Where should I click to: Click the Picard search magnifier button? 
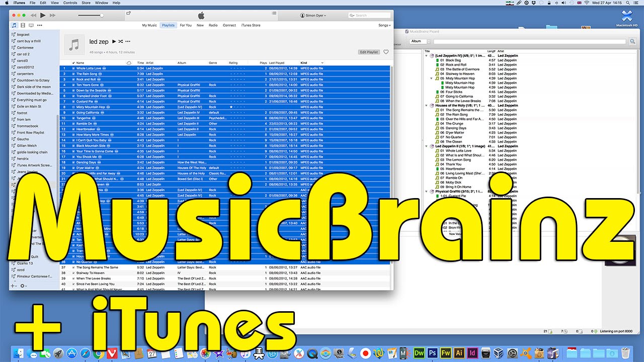pos(632,41)
